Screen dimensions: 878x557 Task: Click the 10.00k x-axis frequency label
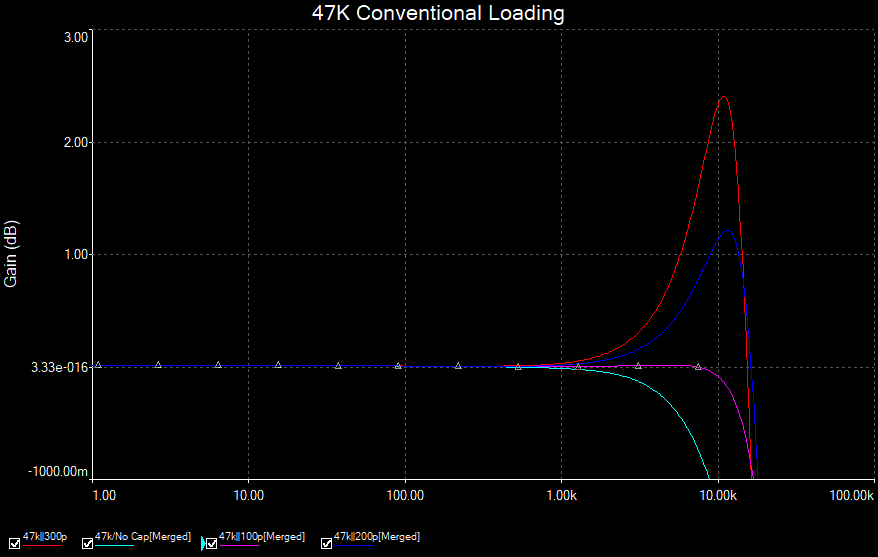point(718,495)
